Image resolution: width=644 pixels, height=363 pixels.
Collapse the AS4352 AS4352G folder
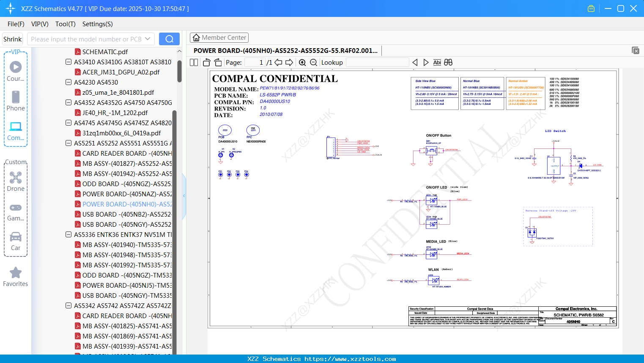[69, 102]
